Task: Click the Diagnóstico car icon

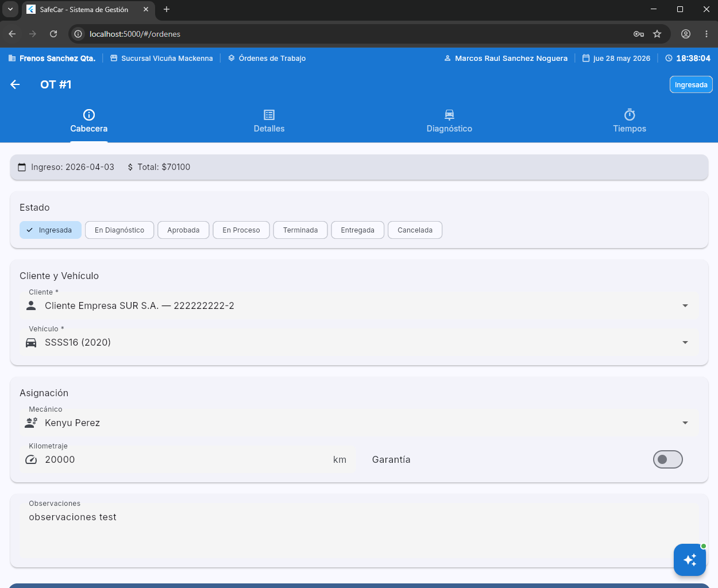Action: pyautogui.click(x=449, y=114)
